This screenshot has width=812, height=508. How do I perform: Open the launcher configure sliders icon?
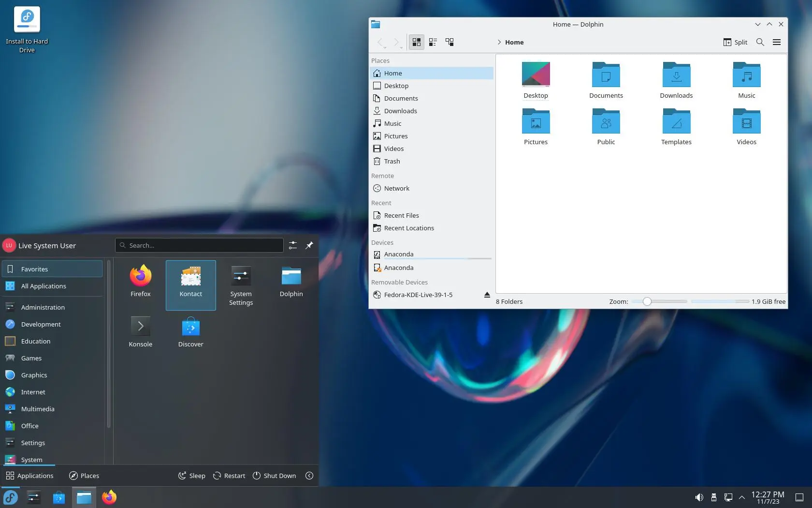293,245
